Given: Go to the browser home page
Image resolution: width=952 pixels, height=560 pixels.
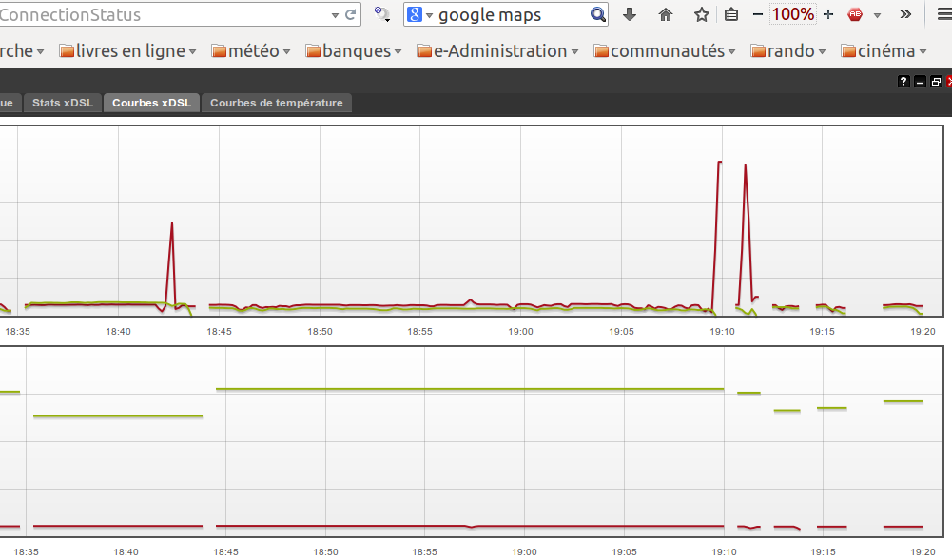Looking at the screenshot, I should coord(666,14).
